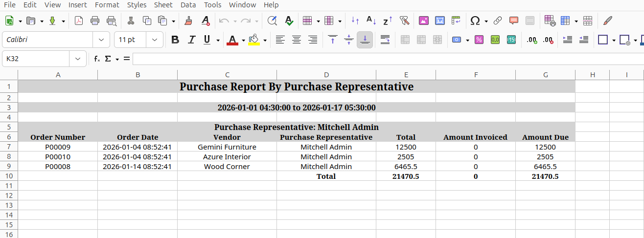This screenshot has width=644, height=238.
Task: Click the Function Wizard fx button
Action: pos(97,59)
